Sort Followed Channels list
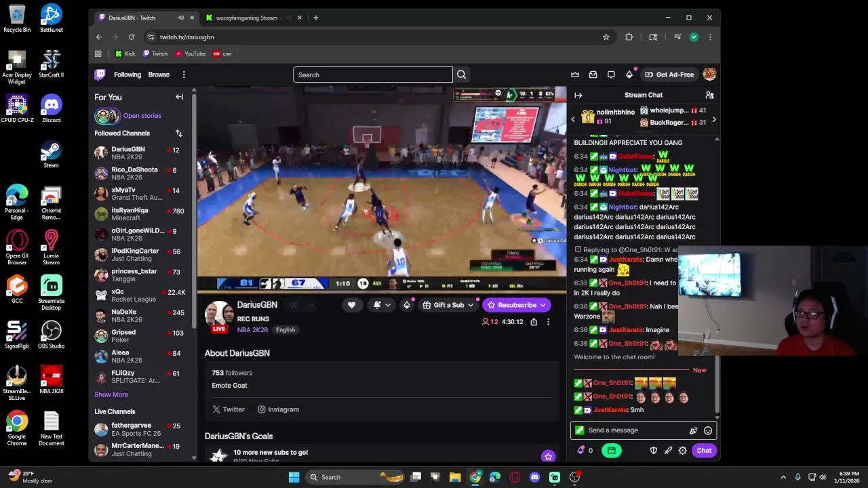The image size is (868, 488). tap(178, 134)
